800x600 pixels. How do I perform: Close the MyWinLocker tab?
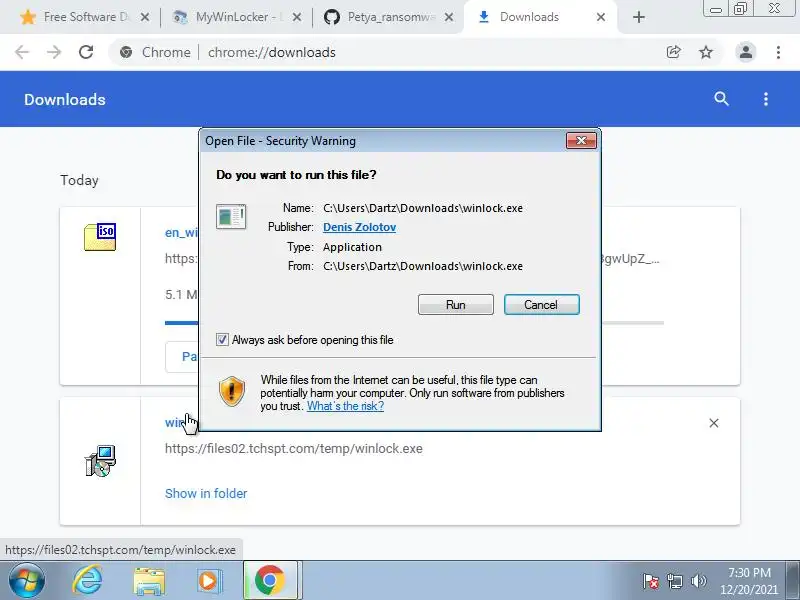tap(297, 17)
